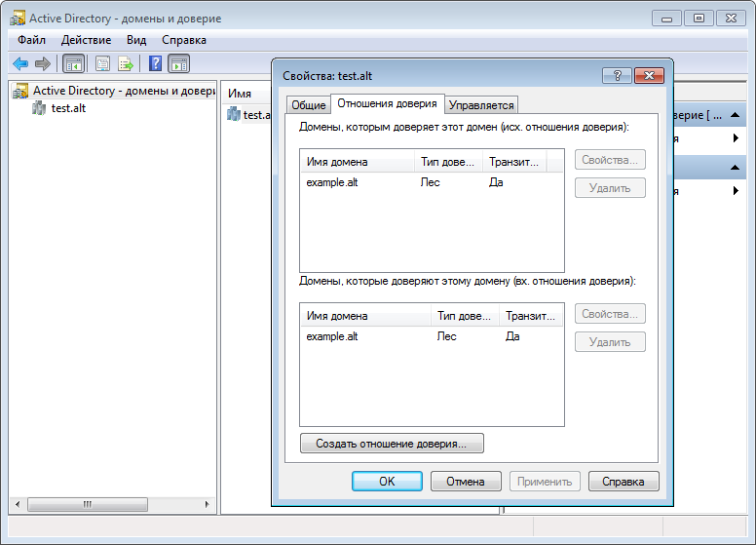
Task: Maximize the Active Directory main window
Action: (699, 19)
